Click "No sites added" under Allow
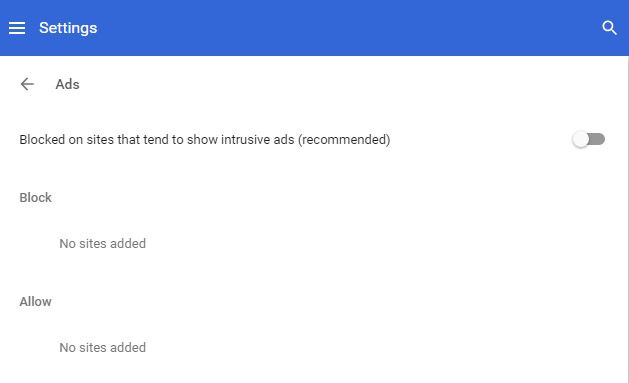 pos(103,347)
